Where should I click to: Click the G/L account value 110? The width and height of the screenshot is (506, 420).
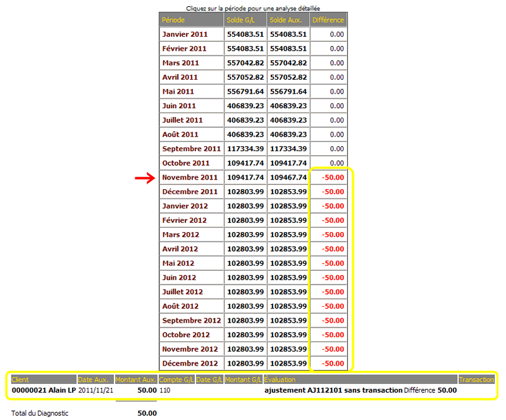[165, 390]
